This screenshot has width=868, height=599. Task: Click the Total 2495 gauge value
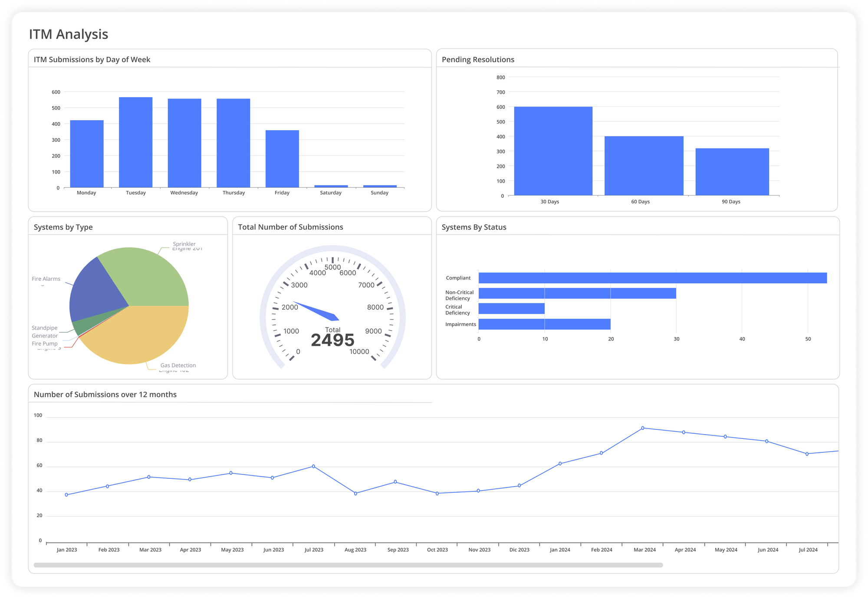point(332,340)
